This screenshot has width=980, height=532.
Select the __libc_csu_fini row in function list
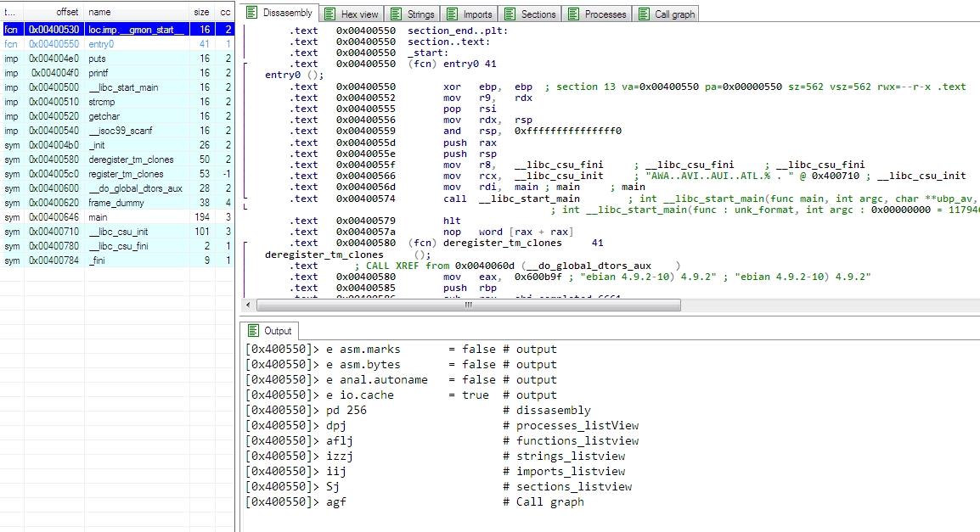pyautogui.click(x=117, y=246)
